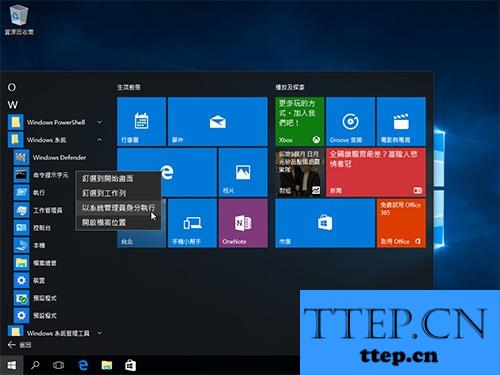
Task: Open Task View on the taskbar
Action: [x=59, y=366]
